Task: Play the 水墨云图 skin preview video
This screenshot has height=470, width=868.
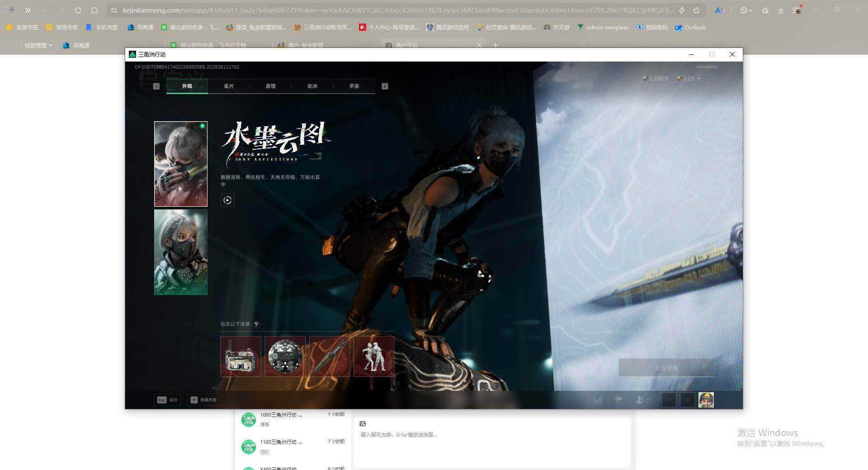Action: click(227, 200)
